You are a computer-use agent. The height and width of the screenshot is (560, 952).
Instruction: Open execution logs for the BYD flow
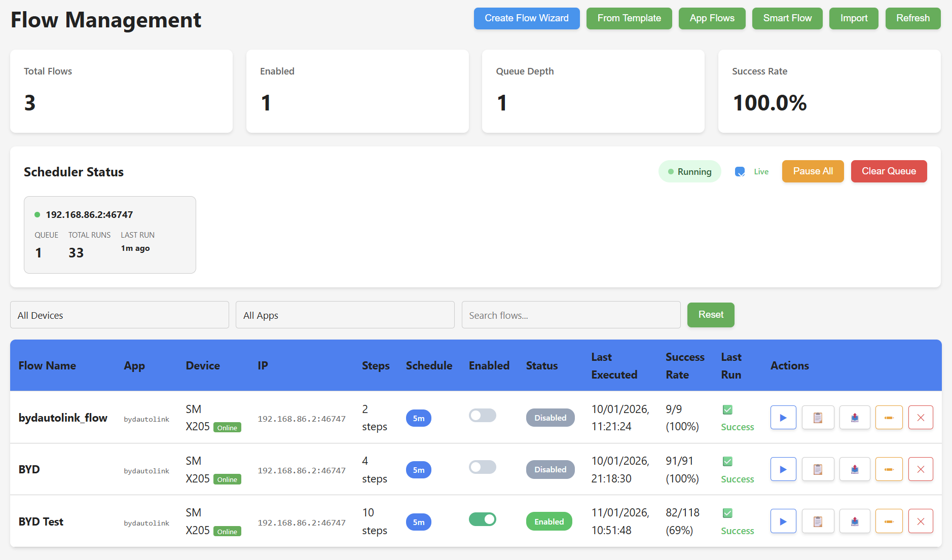pyautogui.click(x=818, y=469)
